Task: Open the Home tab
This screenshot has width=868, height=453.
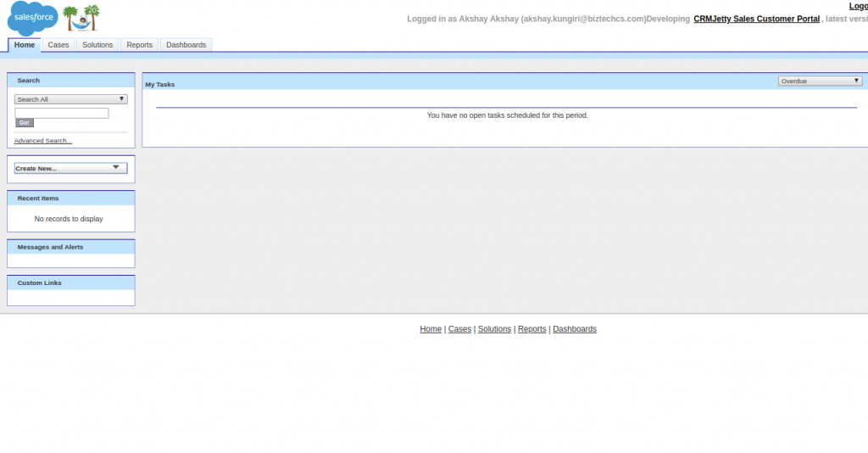Action: coord(25,45)
